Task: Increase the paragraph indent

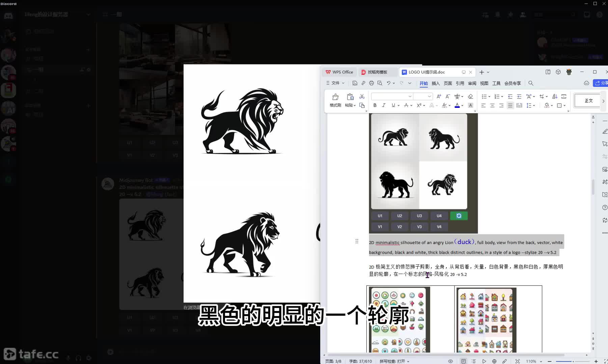Action: coord(519,96)
